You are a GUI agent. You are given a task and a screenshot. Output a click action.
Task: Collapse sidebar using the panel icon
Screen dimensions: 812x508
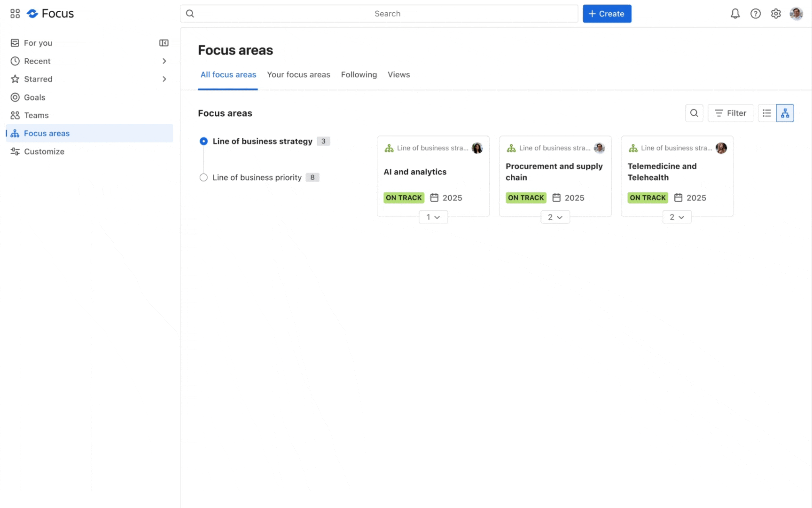[164, 43]
